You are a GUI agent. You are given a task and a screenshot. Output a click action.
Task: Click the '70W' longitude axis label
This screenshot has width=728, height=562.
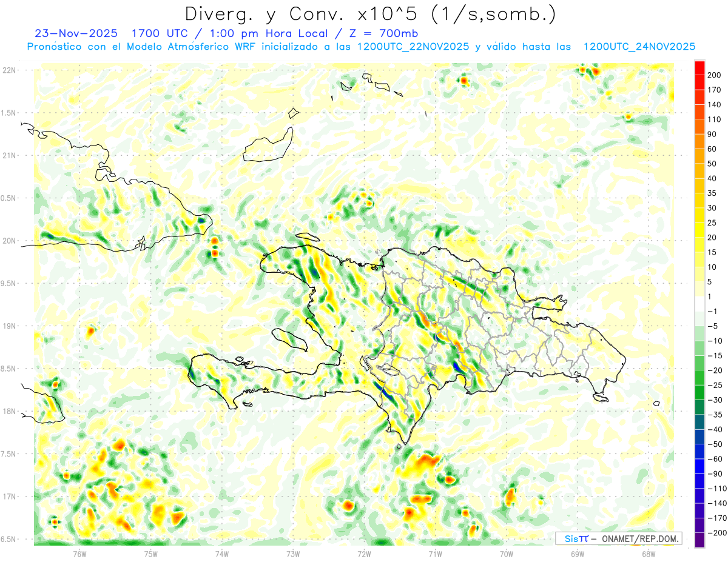coord(507,554)
